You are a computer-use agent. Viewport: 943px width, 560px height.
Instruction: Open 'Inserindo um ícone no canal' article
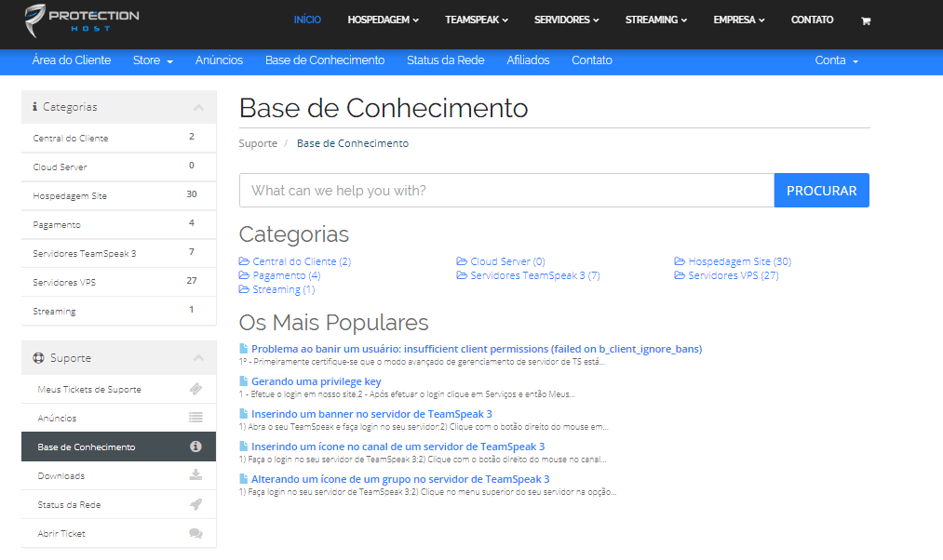click(x=398, y=446)
